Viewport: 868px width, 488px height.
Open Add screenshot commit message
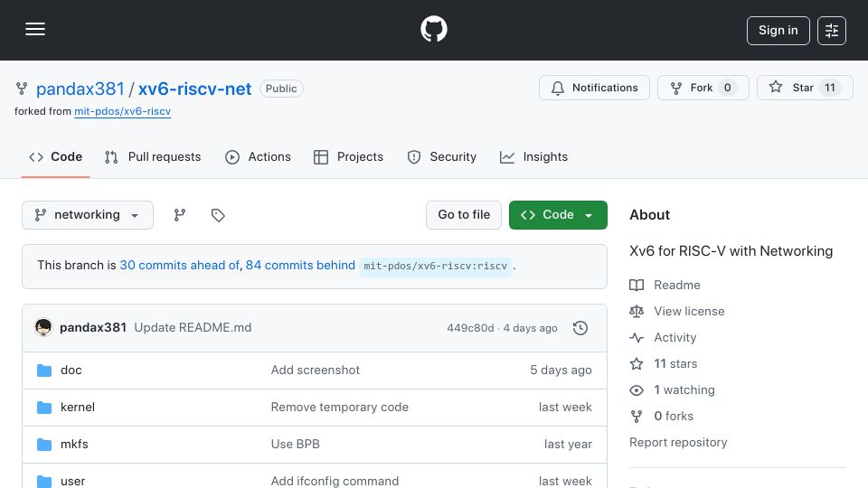click(315, 371)
